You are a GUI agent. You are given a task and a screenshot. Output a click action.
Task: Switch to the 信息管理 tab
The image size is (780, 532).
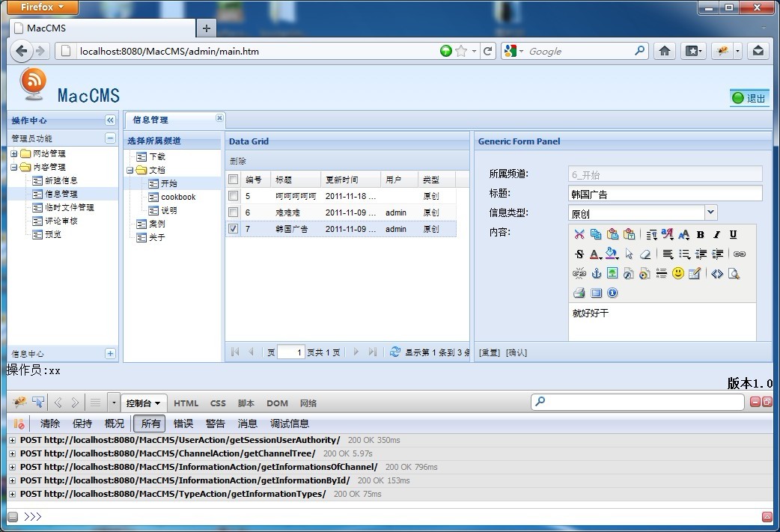tap(150, 120)
